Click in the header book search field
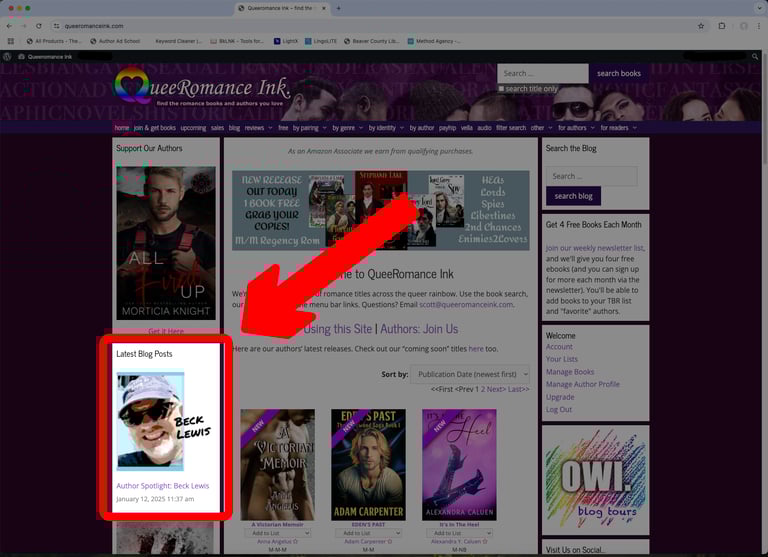768x557 pixels. click(x=543, y=73)
